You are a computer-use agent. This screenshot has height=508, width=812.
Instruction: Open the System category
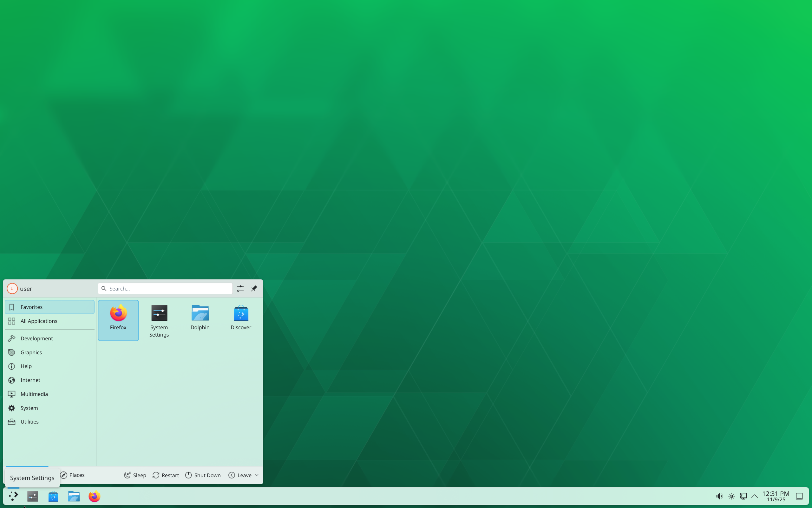(x=50, y=408)
